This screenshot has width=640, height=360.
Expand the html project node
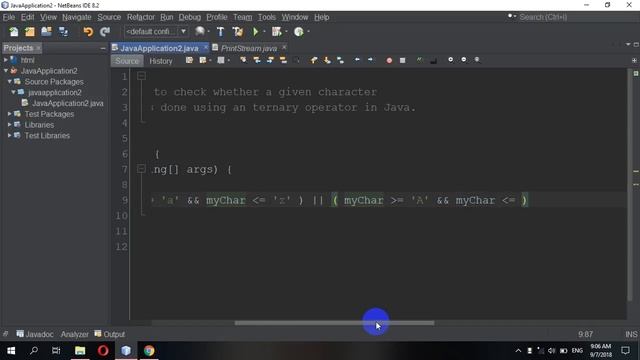click(x=6, y=60)
